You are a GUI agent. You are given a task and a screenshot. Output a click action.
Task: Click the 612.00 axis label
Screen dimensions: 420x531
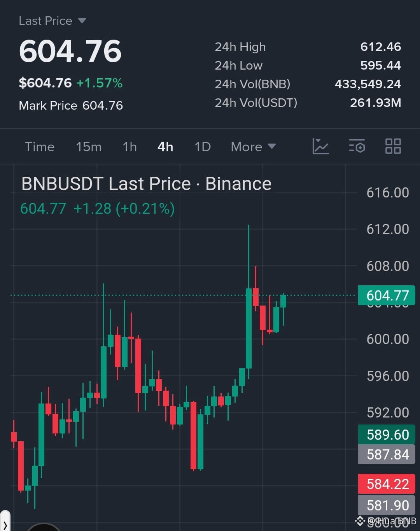click(388, 229)
